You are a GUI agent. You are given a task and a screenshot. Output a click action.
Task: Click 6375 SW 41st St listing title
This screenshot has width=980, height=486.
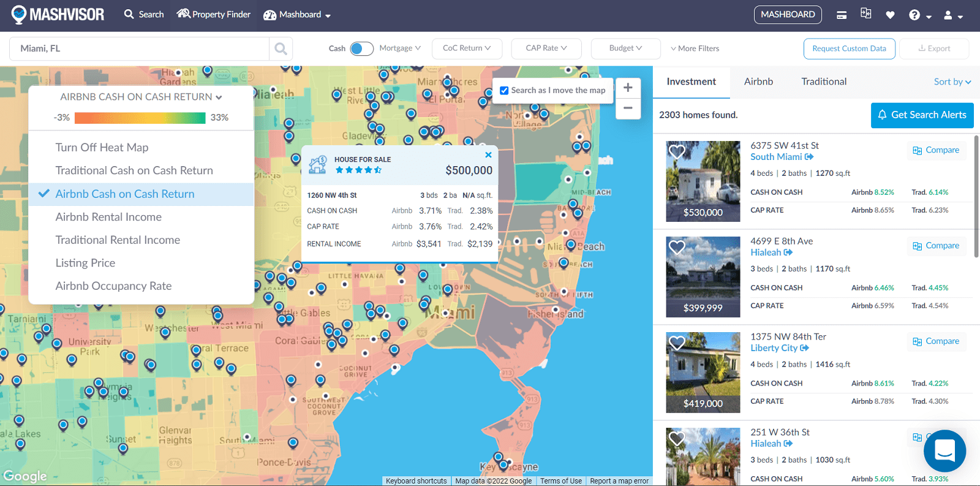pos(785,146)
